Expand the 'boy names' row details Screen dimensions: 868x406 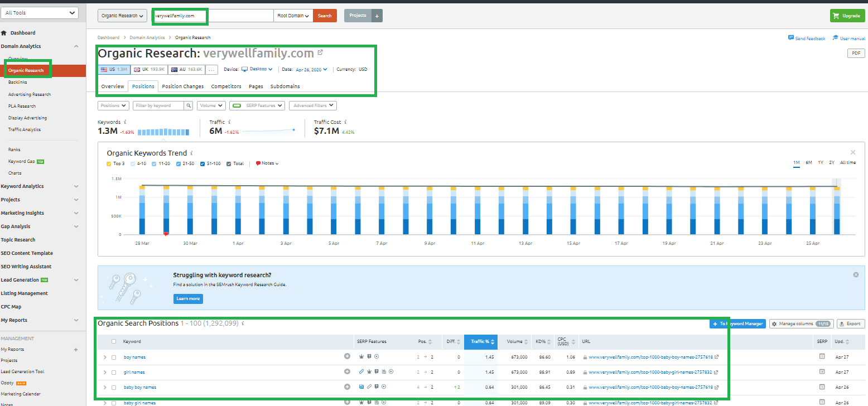104,357
